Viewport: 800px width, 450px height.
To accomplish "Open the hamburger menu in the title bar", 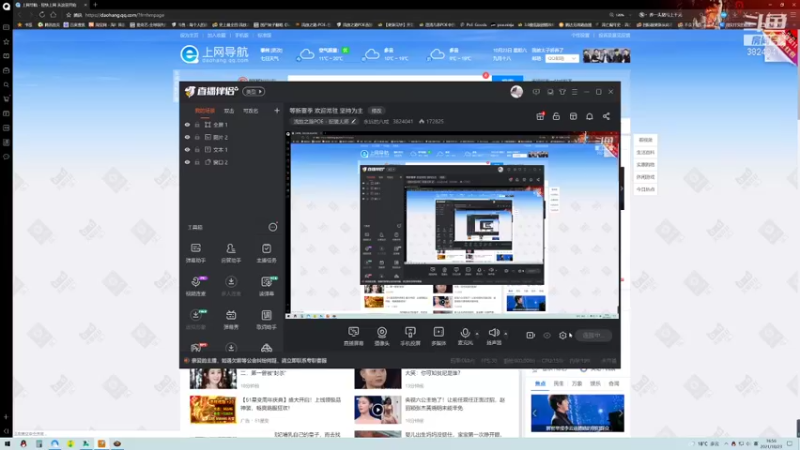I will click(574, 92).
